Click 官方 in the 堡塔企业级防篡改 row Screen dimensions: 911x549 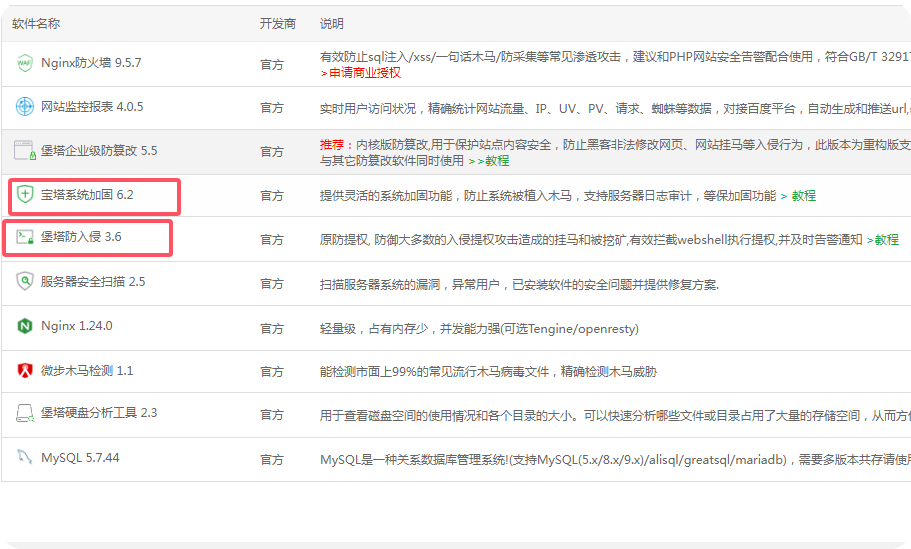point(272,152)
